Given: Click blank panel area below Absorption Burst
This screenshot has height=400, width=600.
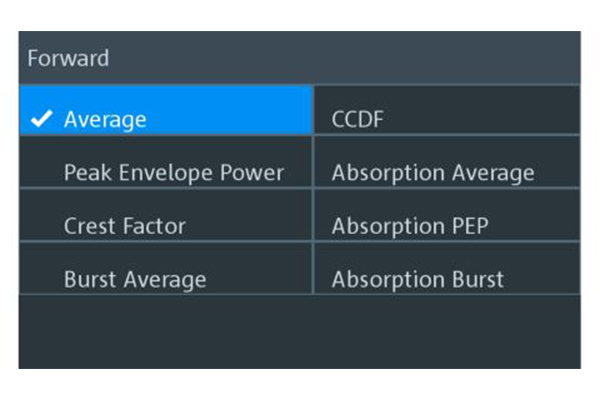Looking at the screenshot, I should [445, 330].
